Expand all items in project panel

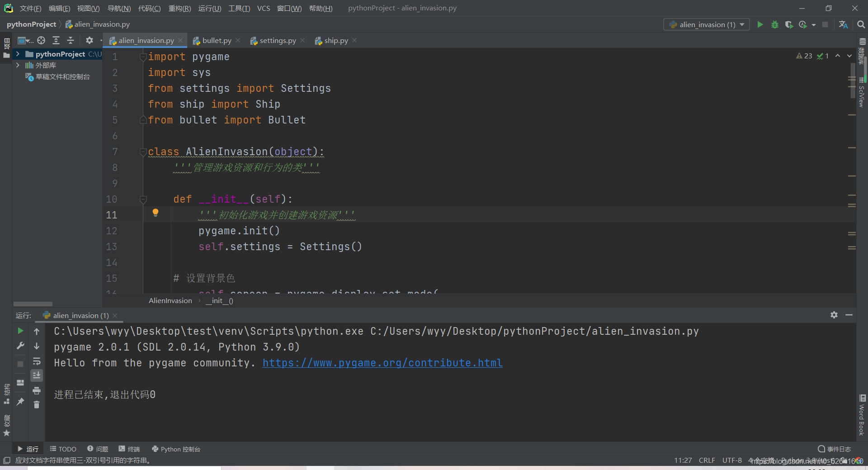point(56,40)
